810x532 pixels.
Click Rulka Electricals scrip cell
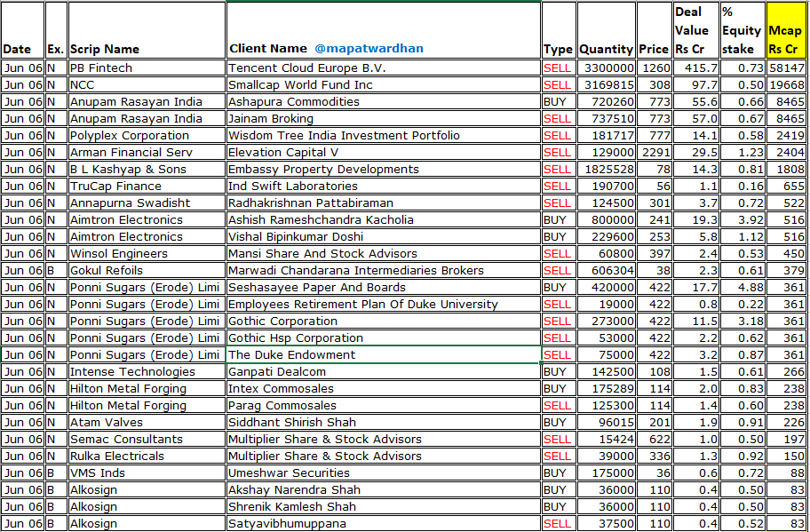(x=147, y=457)
